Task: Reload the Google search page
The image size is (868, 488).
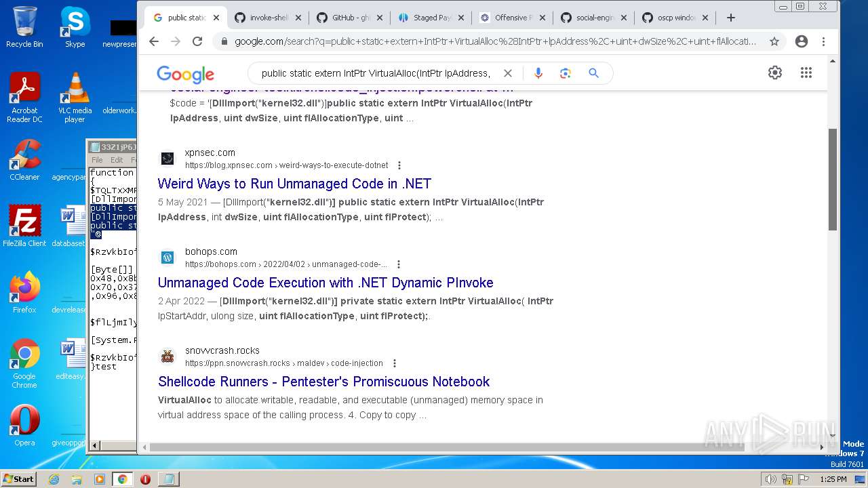Action: pyautogui.click(x=197, y=41)
